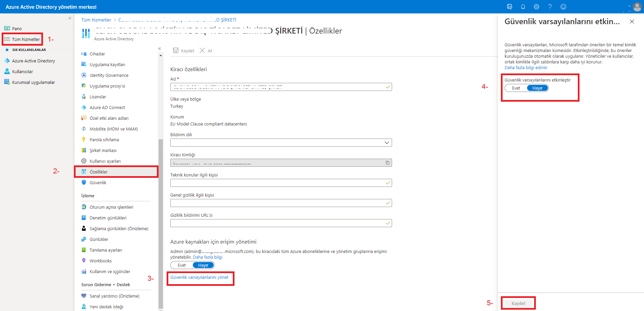Open the feedback smiley icon
This screenshot has height=311, width=644.
(563, 7)
